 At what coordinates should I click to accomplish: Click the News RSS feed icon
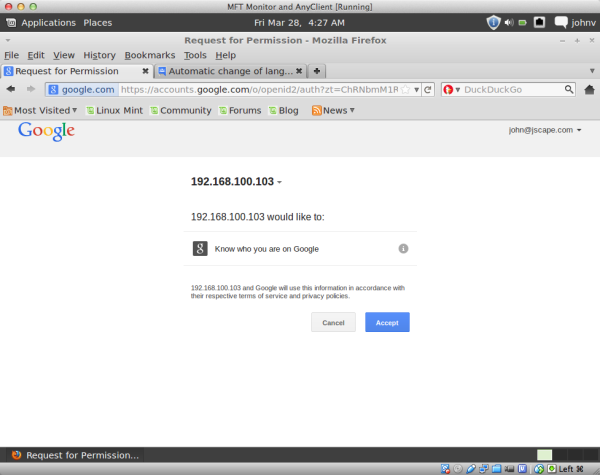(316, 111)
